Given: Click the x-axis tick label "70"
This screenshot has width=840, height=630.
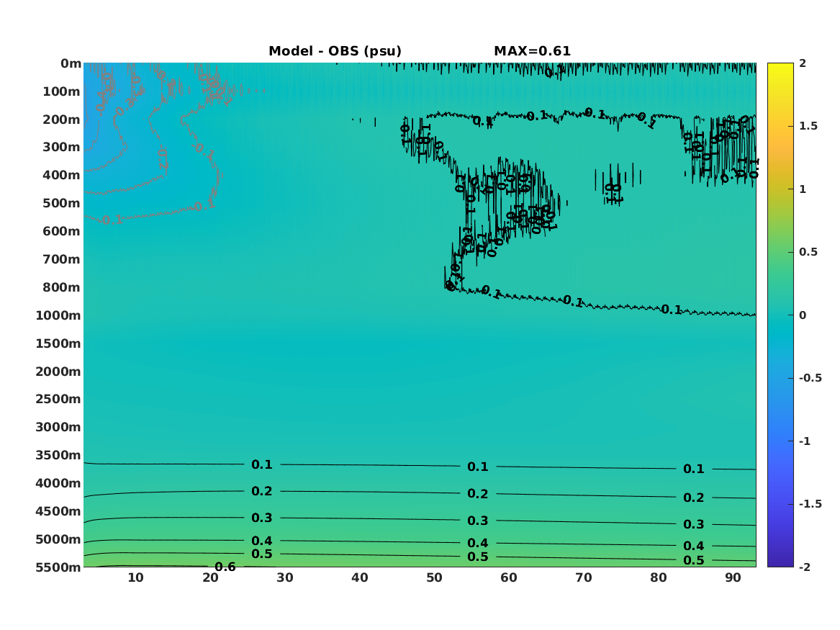Looking at the screenshot, I should pyautogui.click(x=584, y=577).
